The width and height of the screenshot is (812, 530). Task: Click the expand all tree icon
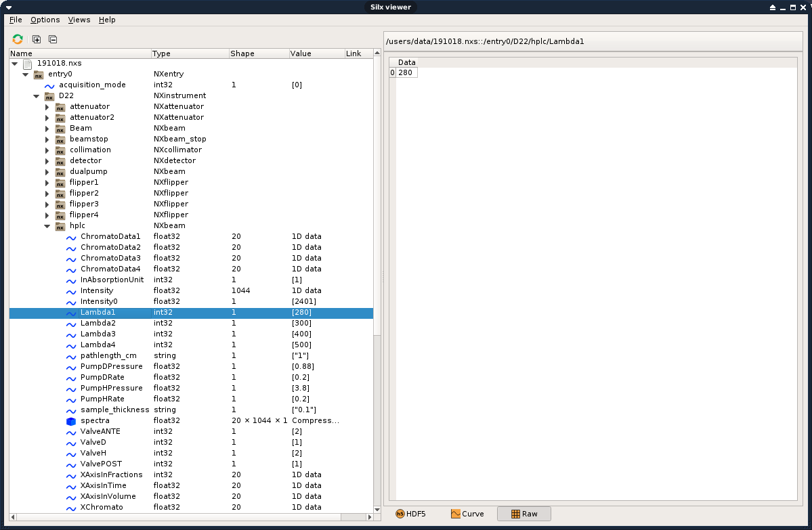tap(37, 39)
